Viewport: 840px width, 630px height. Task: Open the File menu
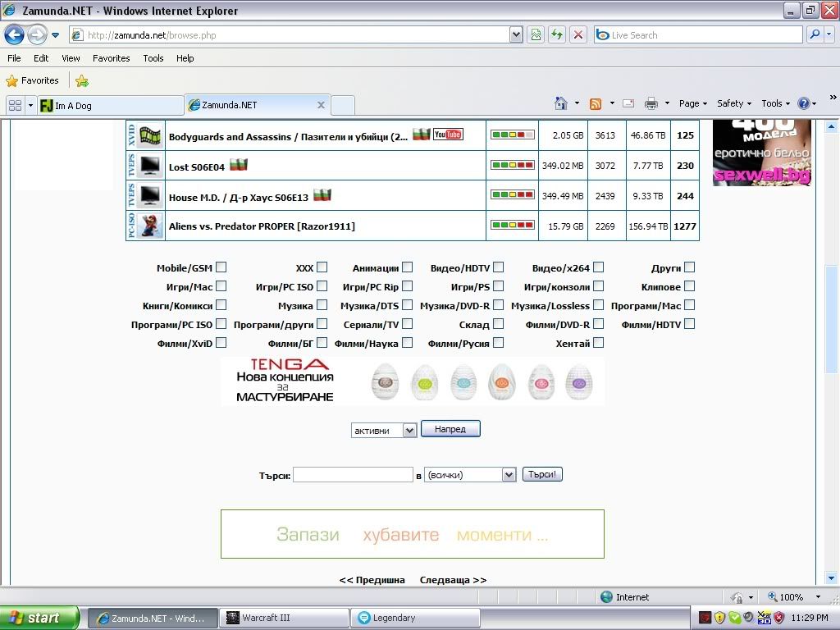pos(15,58)
